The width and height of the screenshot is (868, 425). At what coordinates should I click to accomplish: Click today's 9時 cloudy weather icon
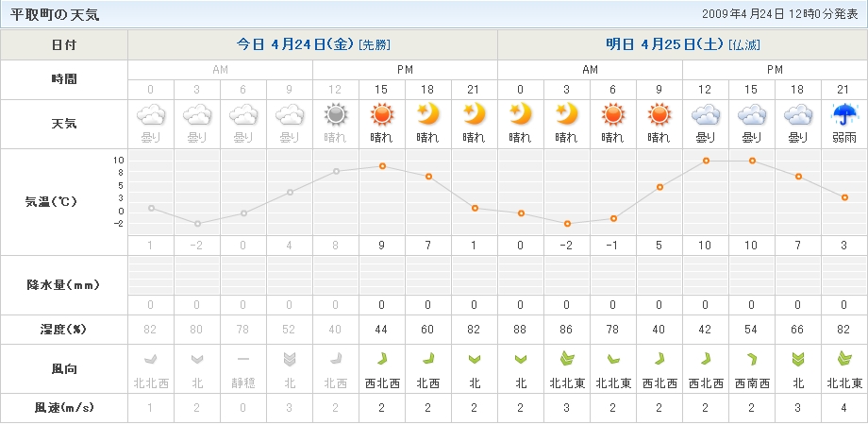coord(290,115)
